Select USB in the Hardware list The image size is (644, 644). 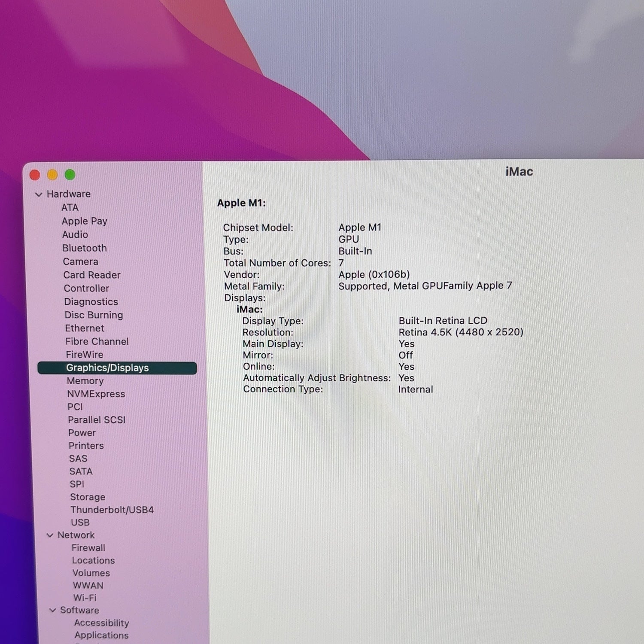point(80,522)
